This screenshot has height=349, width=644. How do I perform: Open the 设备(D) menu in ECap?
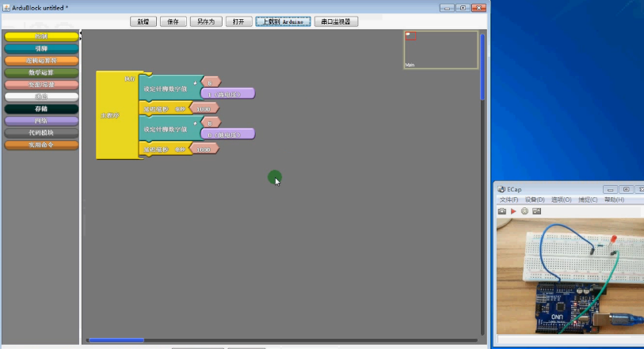pyautogui.click(x=535, y=200)
